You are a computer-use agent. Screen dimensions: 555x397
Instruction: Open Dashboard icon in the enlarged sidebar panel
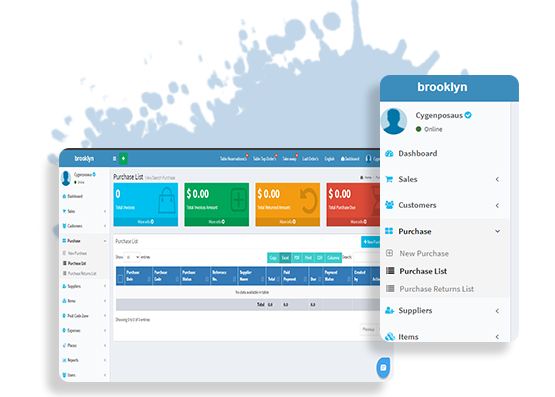tap(389, 154)
